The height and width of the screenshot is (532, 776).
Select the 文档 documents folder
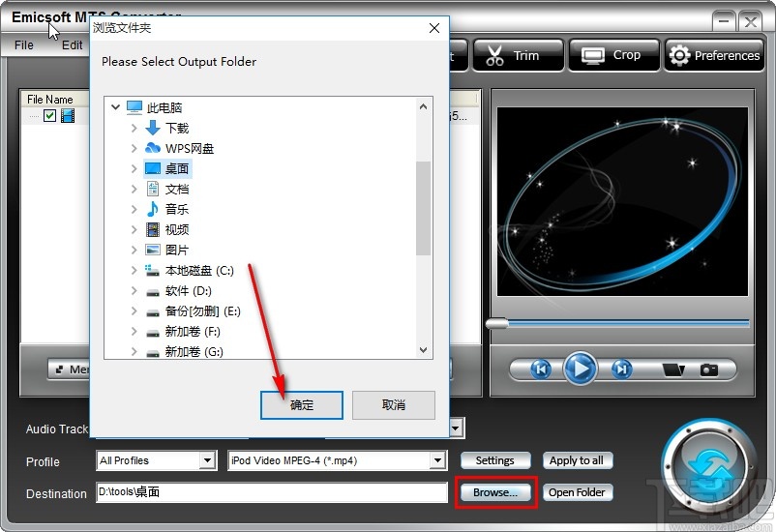168,189
